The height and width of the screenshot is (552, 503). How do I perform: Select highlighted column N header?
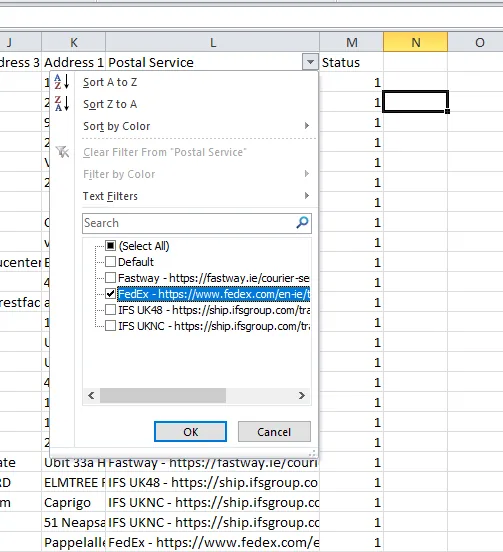click(x=416, y=42)
